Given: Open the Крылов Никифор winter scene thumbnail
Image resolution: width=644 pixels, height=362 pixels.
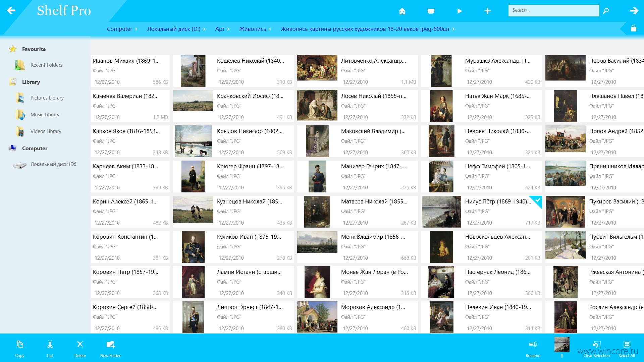Looking at the screenshot, I should point(193,141).
